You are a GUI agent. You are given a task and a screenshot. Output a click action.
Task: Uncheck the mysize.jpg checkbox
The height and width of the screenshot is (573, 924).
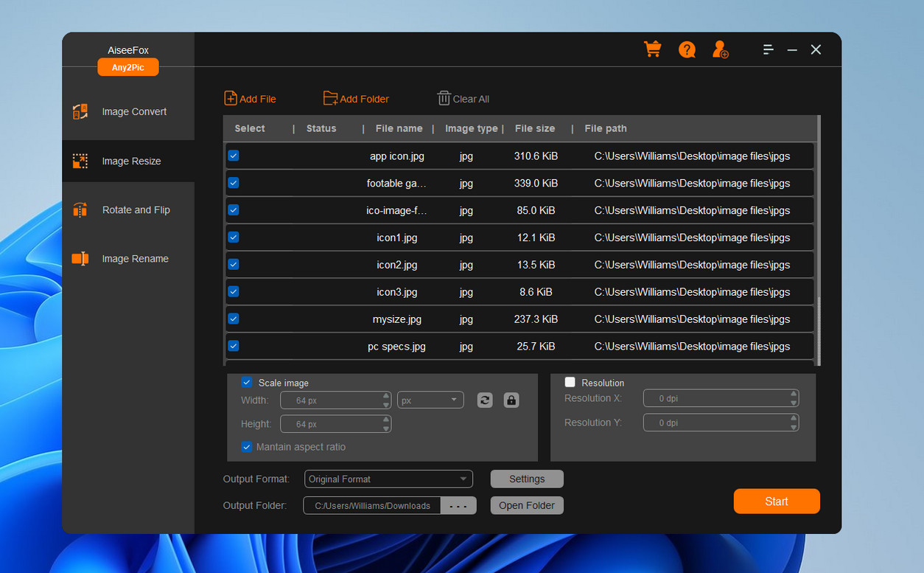[x=234, y=319]
